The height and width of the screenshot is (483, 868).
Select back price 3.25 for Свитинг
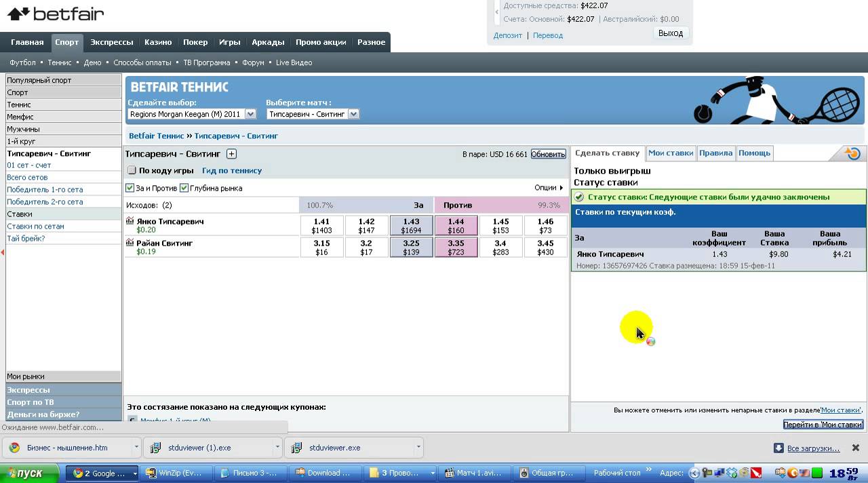pos(411,247)
